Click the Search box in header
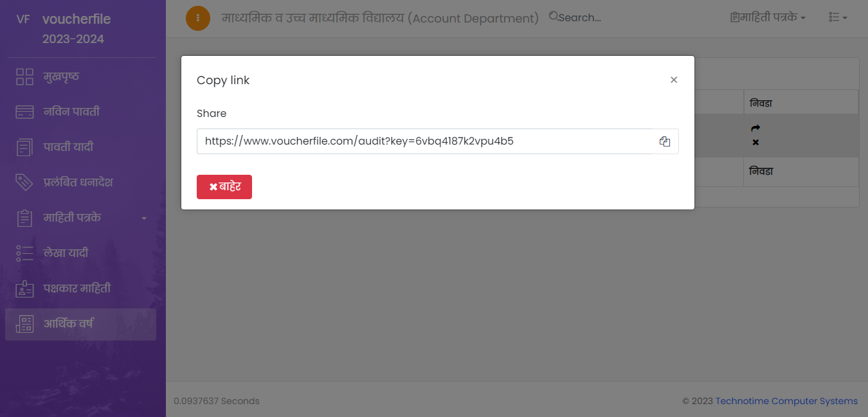The image size is (868, 417). [579, 18]
